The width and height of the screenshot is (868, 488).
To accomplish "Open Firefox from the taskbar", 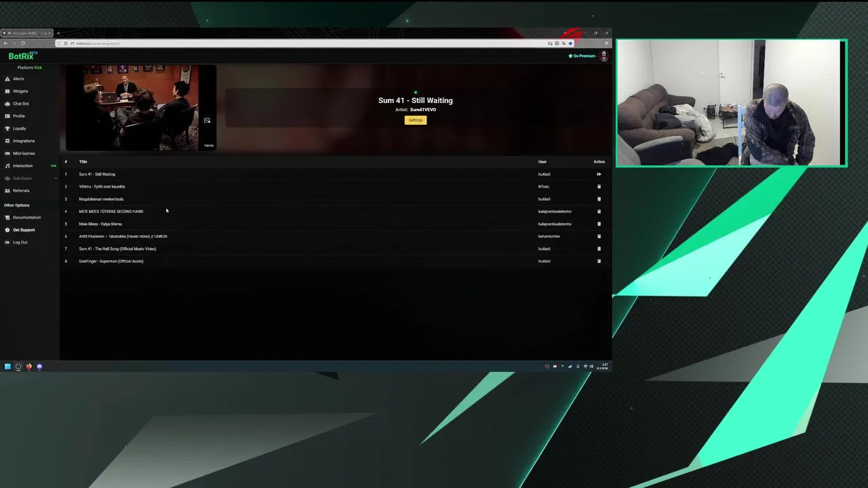I will 28,367.
